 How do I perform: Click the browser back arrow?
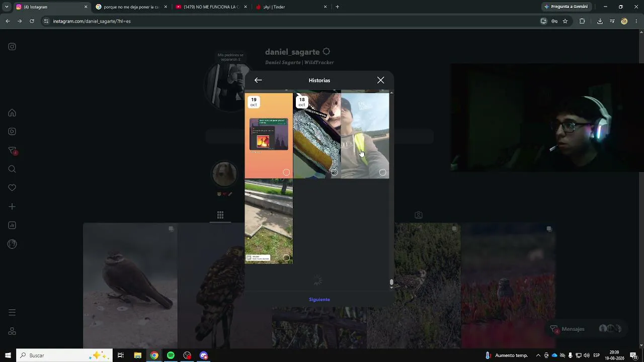point(8,21)
